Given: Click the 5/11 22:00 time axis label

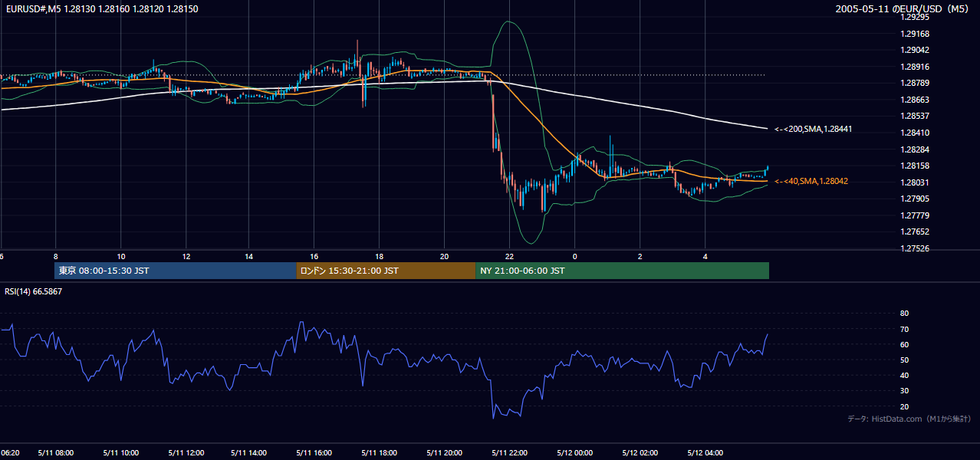Looking at the screenshot, I should [510, 453].
